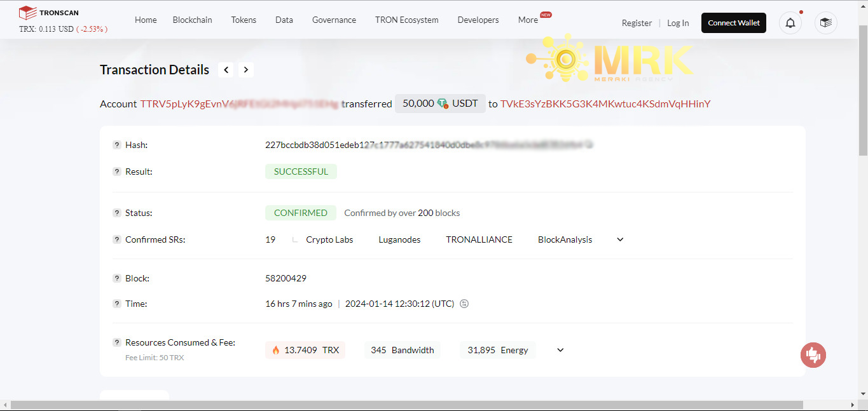Go to previous transaction arrow
The width and height of the screenshot is (868, 411).
[x=226, y=70]
